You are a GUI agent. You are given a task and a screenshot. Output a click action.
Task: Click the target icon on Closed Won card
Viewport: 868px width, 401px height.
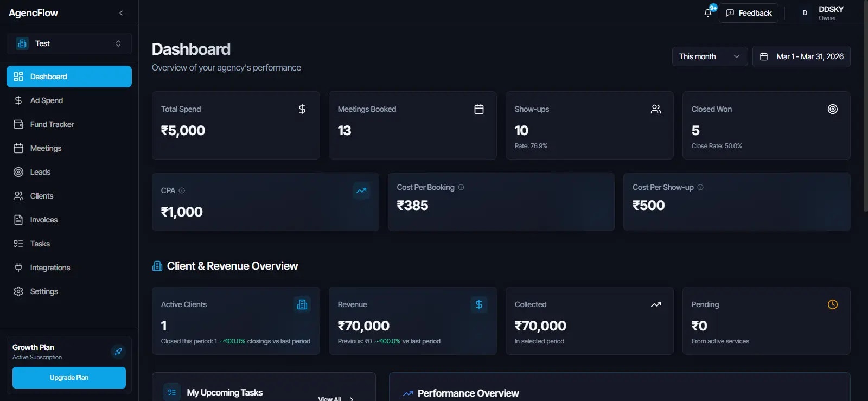click(x=833, y=109)
